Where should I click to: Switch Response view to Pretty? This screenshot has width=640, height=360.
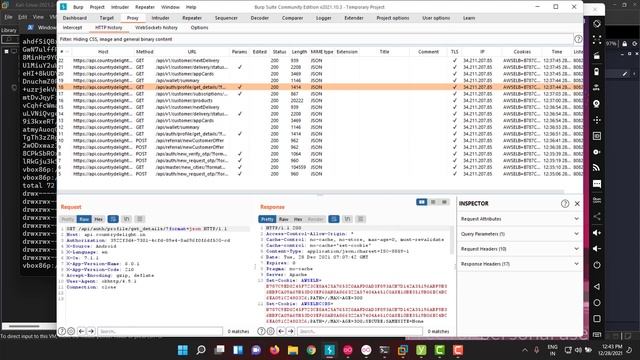[267, 219]
